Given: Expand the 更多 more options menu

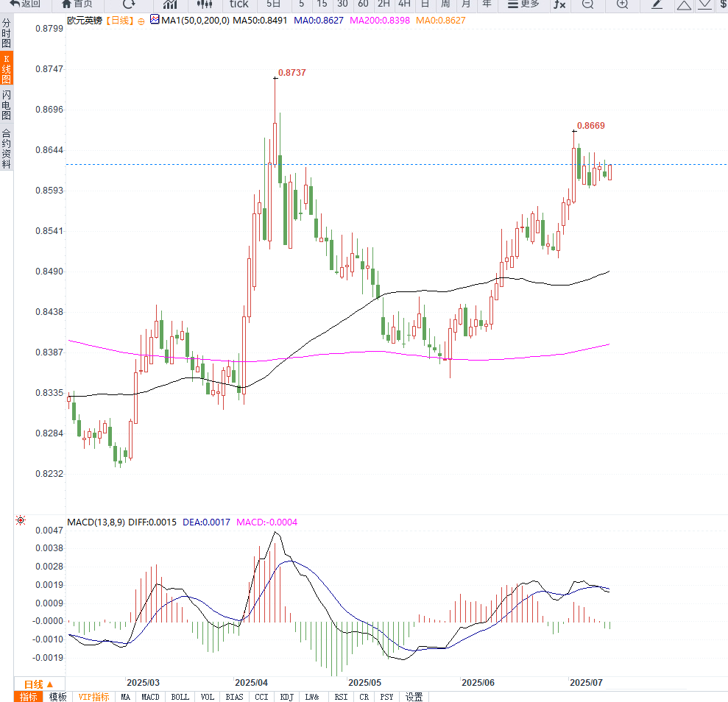Looking at the screenshot, I should pos(523,4).
